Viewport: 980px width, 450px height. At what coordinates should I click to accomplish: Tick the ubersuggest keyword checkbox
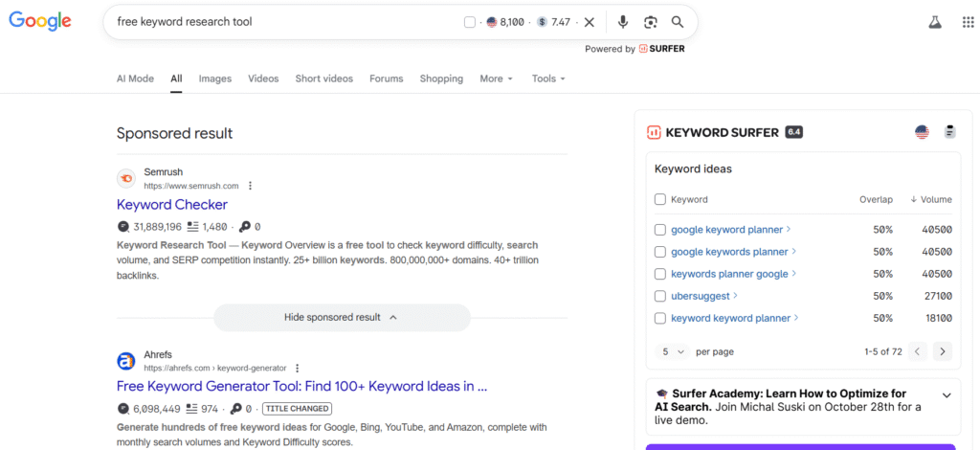(659, 296)
